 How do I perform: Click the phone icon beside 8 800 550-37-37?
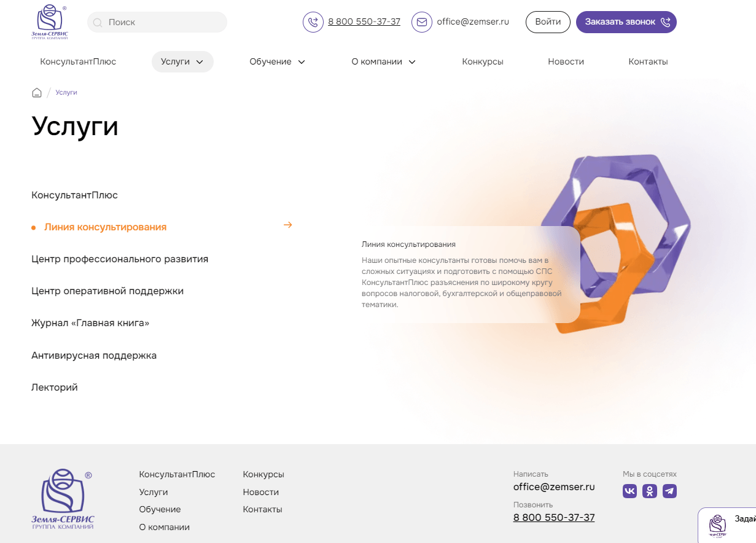pos(313,22)
